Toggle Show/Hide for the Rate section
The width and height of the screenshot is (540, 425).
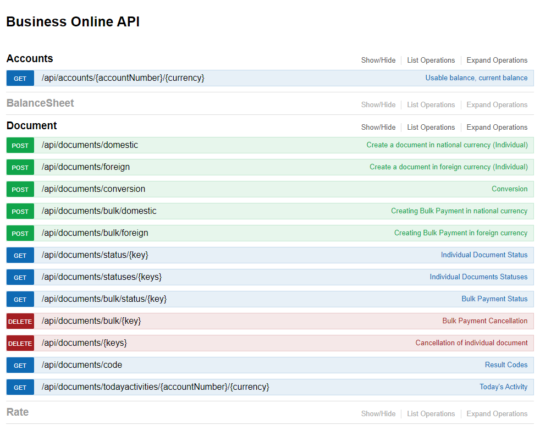(x=378, y=414)
